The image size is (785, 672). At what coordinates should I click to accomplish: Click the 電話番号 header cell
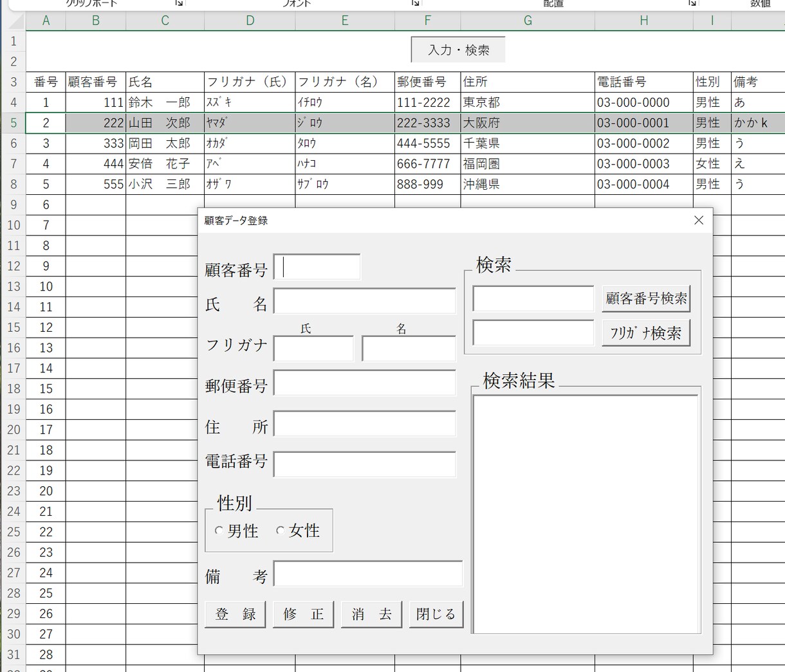coord(644,82)
